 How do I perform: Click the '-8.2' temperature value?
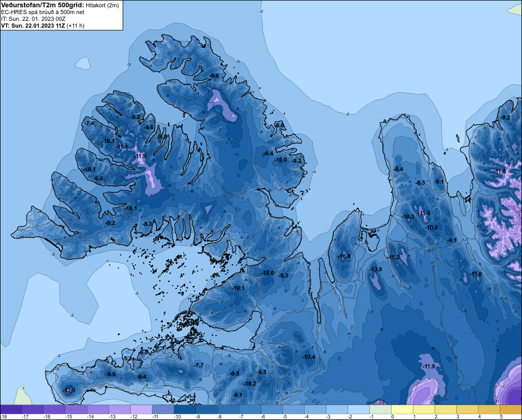click(x=296, y=161)
